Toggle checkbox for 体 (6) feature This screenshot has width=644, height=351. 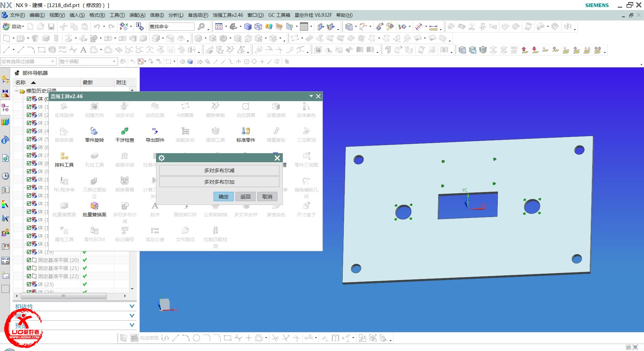(x=29, y=147)
